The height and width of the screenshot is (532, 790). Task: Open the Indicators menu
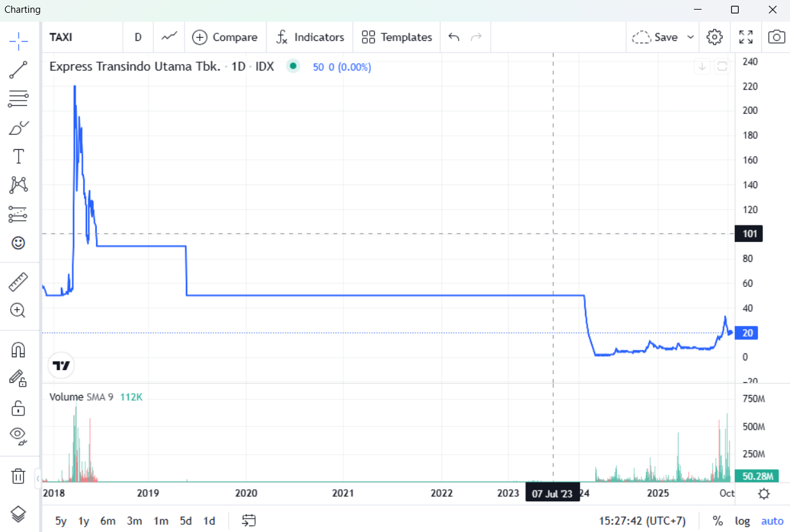[x=310, y=37]
